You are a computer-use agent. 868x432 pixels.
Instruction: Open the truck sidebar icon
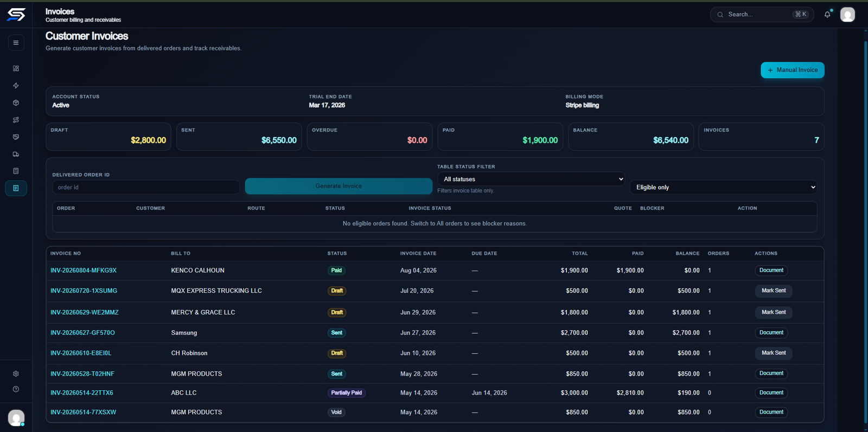pyautogui.click(x=16, y=154)
